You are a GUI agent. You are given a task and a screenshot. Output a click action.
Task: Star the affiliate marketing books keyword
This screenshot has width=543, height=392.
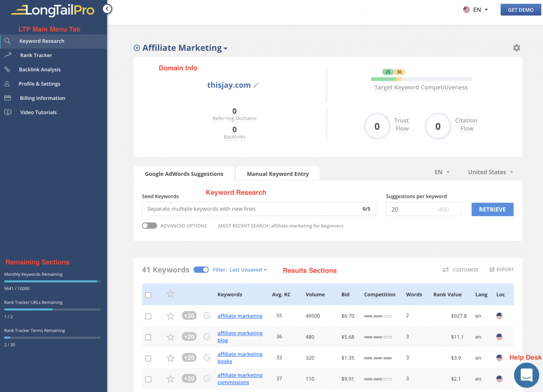point(171,358)
